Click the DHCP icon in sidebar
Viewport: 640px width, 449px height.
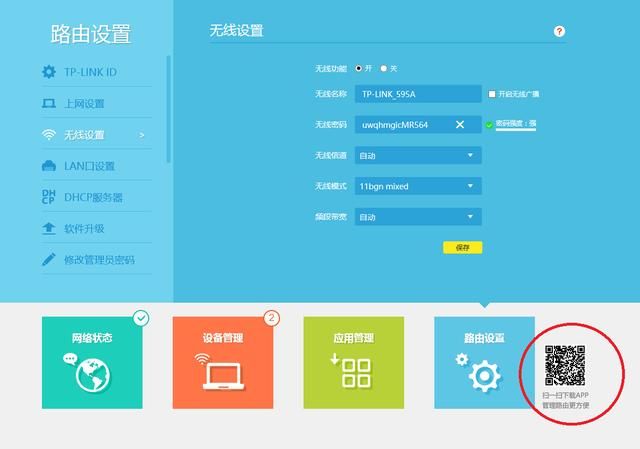click(49, 197)
